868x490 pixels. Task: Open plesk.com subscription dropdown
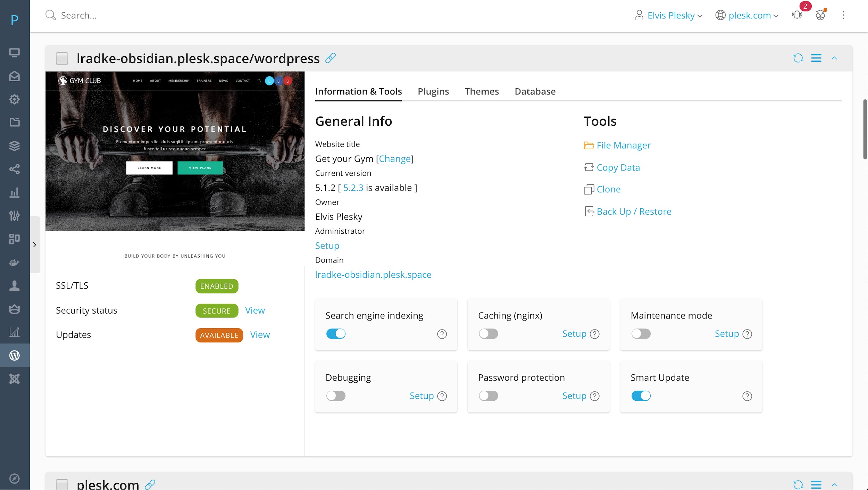tap(746, 15)
